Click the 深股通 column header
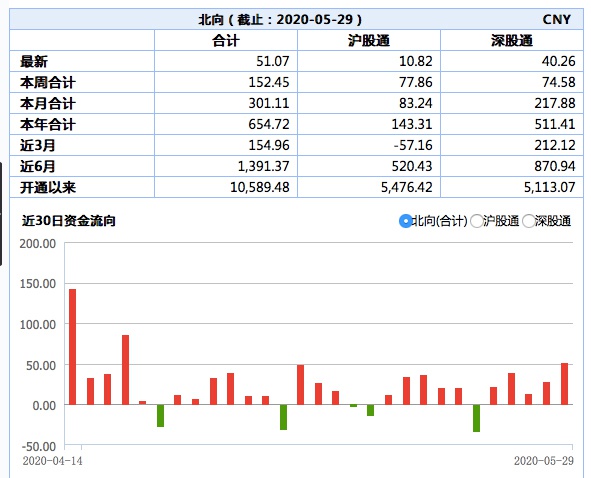591x478 pixels. tap(511, 40)
